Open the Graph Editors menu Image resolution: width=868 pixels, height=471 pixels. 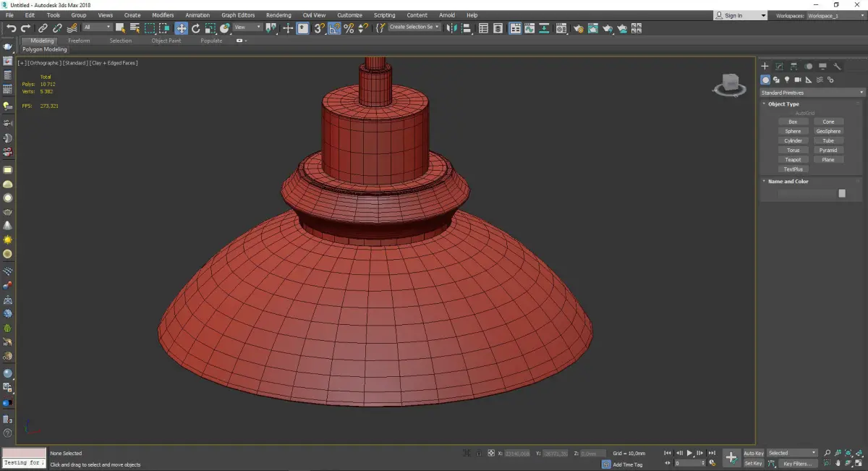tap(238, 15)
